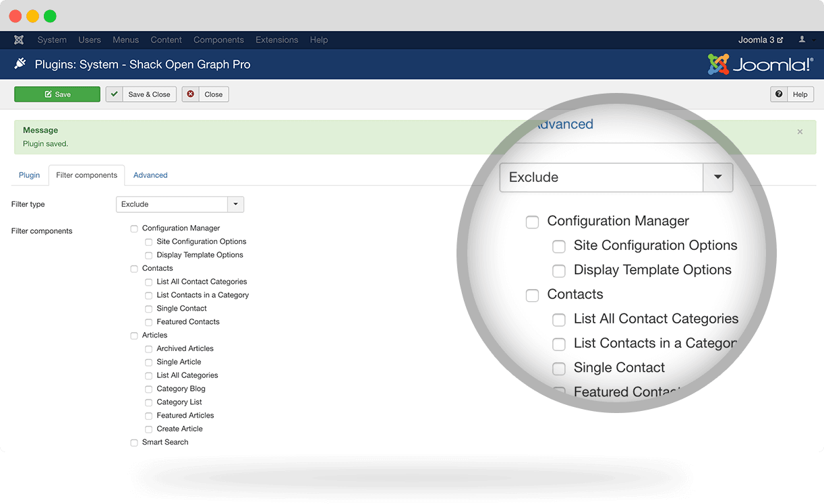Enable the List All Categories checkbox
The image size is (824, 504).
(x=149, y=376)
